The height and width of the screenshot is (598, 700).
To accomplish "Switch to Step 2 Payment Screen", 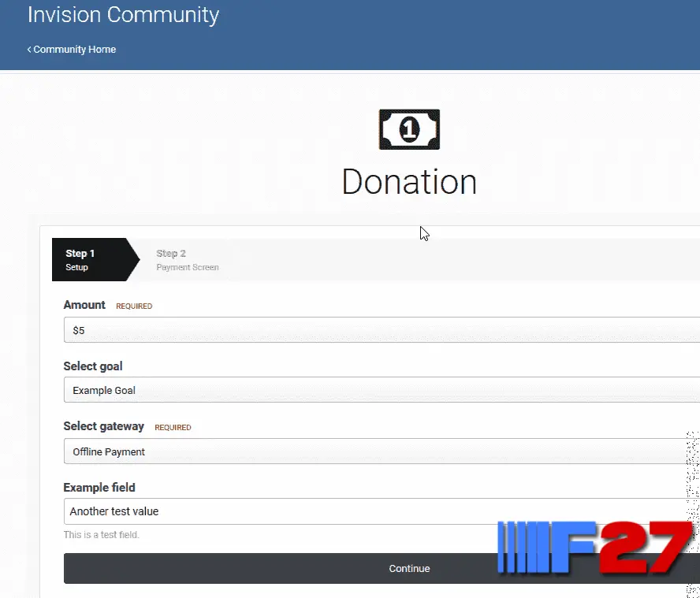I will (188, 260).
